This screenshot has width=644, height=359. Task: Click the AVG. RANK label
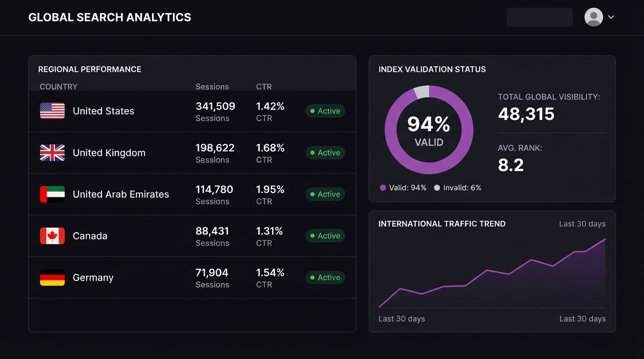520,148
